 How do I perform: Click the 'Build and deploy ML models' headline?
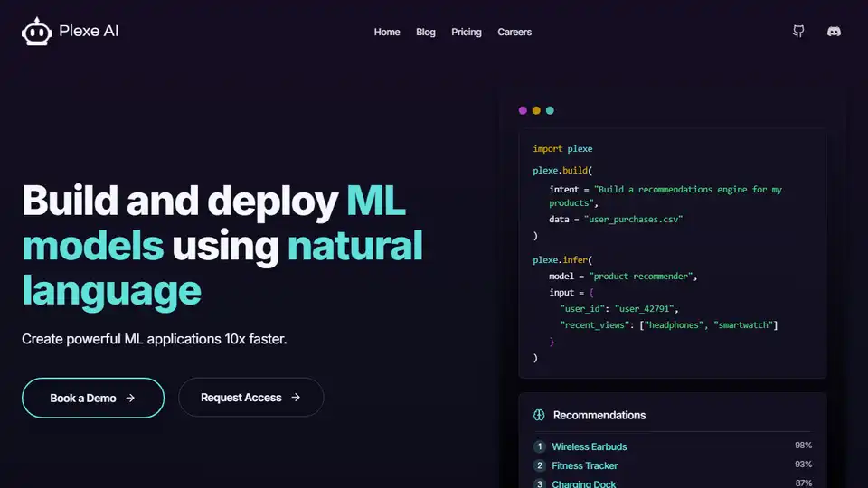pos(222,245)
